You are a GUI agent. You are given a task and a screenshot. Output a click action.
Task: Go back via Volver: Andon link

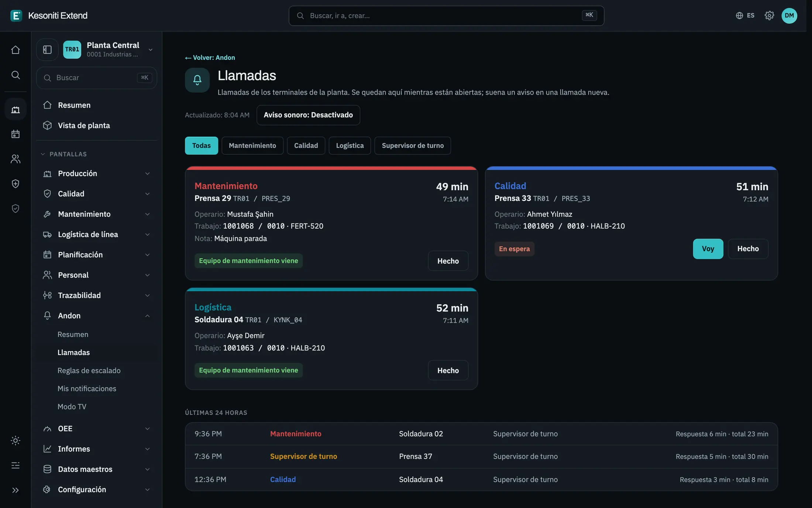click(210, 58)
